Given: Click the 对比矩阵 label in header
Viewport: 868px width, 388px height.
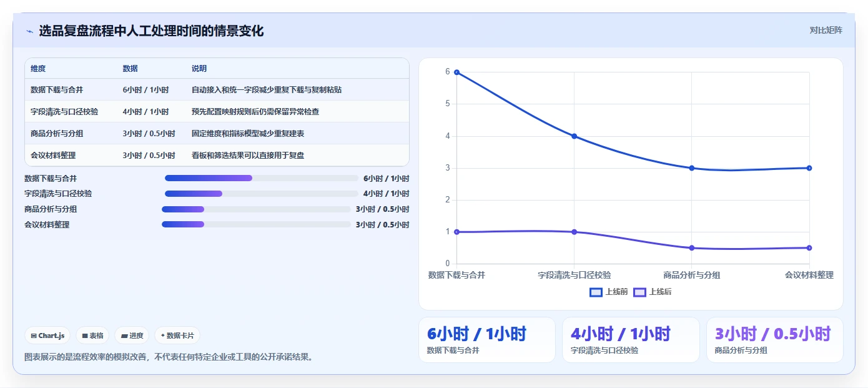Looking at the screenshot, I should coord(826,30).
